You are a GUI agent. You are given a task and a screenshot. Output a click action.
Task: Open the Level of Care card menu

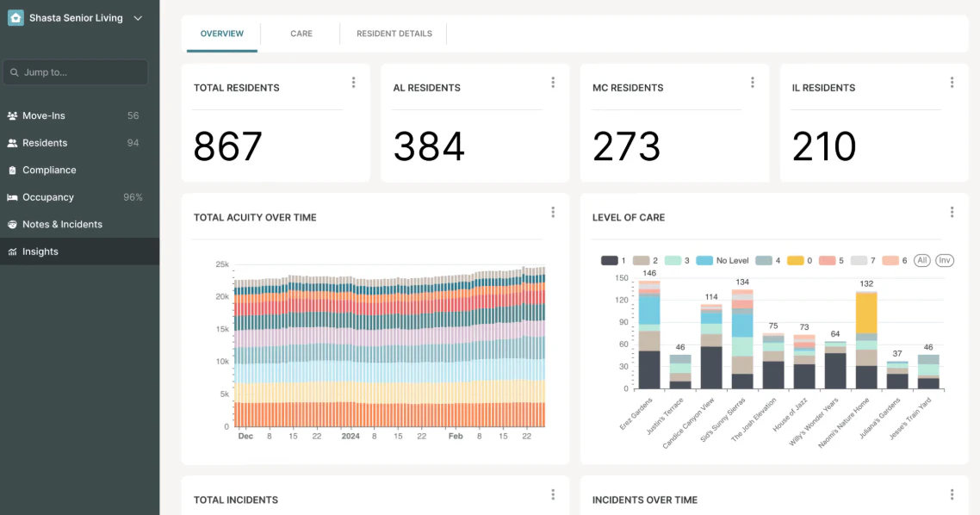(952, 212)
